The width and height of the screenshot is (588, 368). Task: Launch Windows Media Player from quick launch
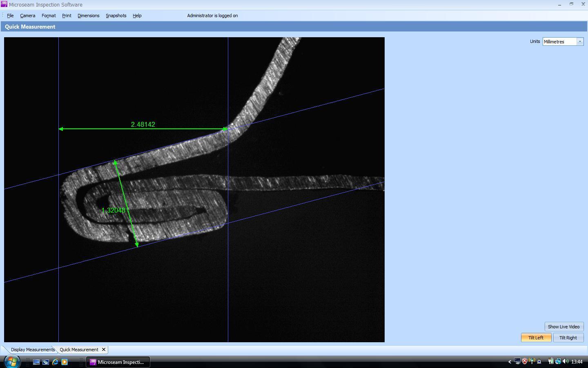tap(65, 362)
